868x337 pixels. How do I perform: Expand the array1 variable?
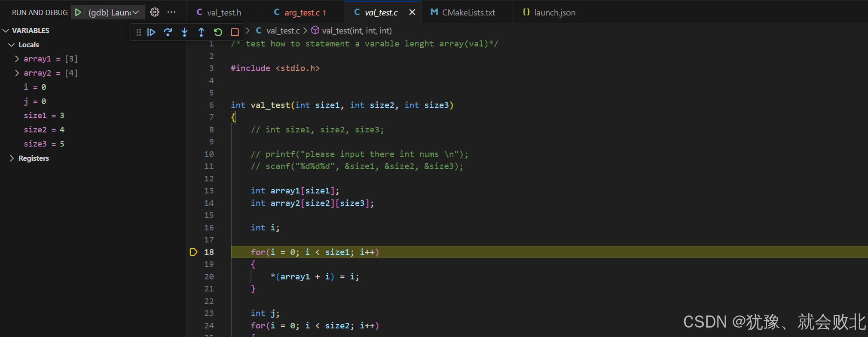point(17,59)
